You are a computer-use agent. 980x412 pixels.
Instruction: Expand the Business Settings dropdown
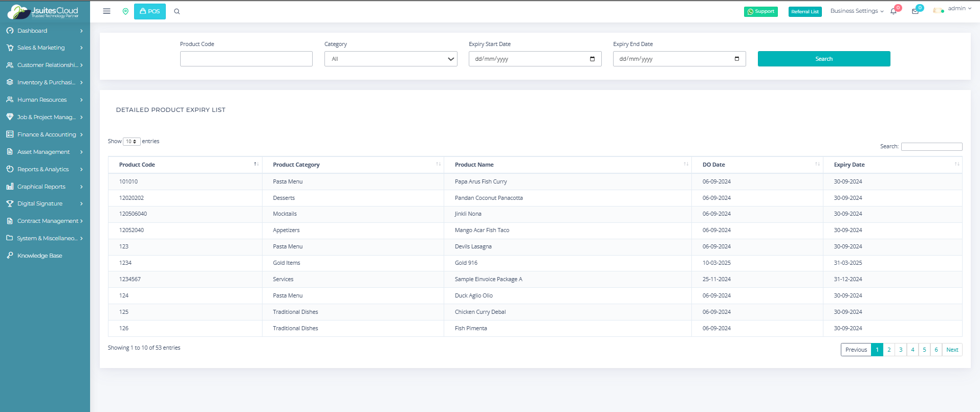(x=857, y=11)
